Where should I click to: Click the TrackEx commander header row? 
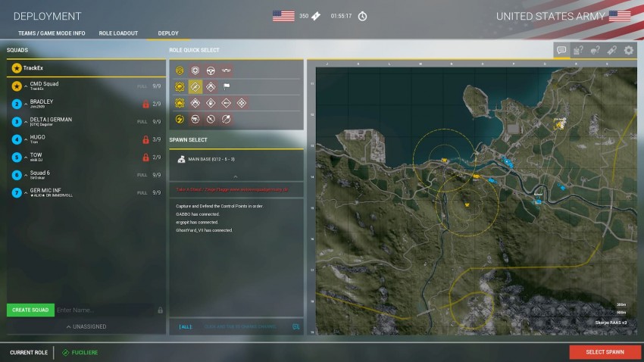point(86,68)
